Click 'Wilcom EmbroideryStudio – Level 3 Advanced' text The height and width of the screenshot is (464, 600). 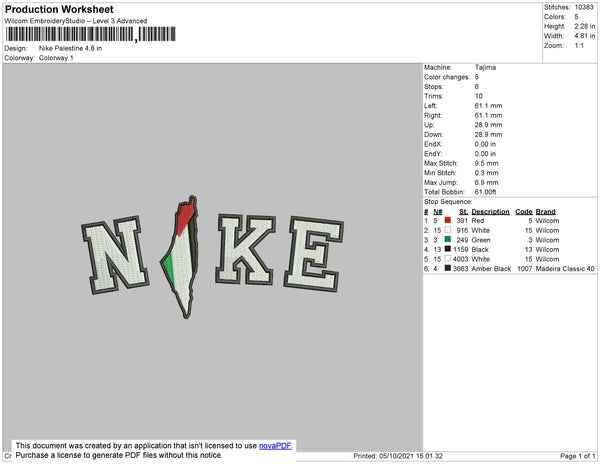tap(76, 21)
